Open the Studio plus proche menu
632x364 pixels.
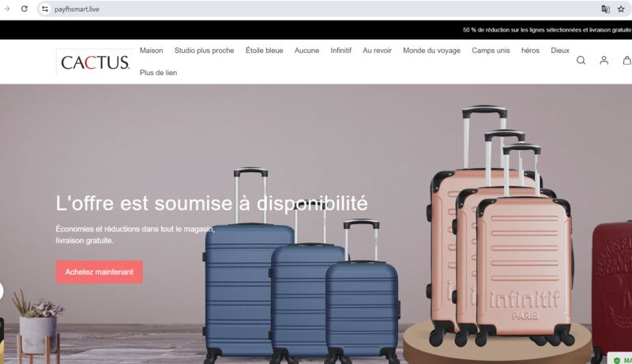click(204, 51)
